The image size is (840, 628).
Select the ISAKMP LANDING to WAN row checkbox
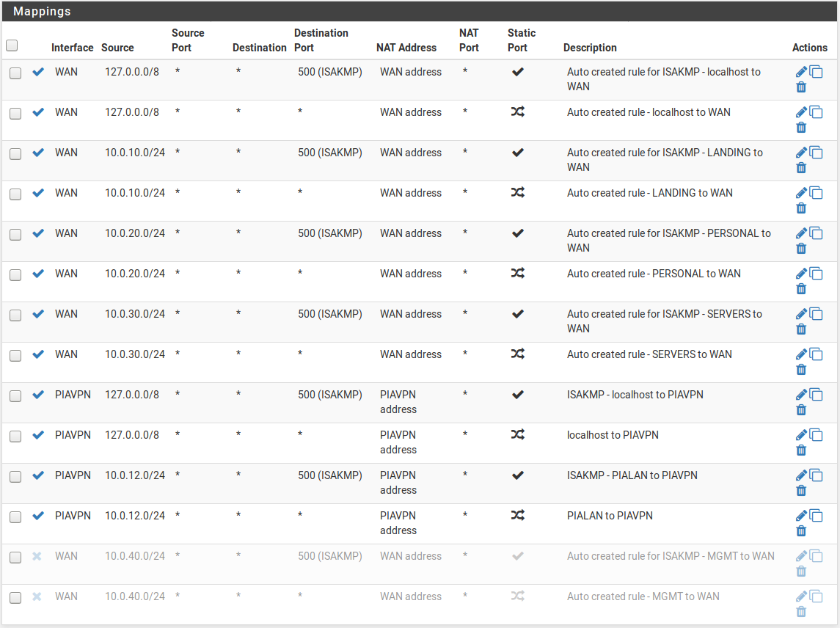tap(15, 154)
